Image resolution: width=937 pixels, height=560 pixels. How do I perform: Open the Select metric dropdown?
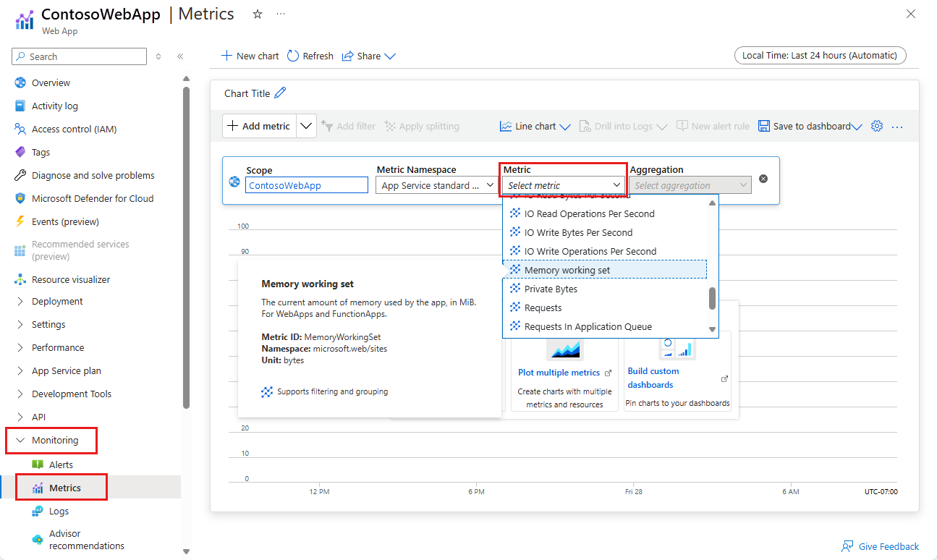(563, 185)
